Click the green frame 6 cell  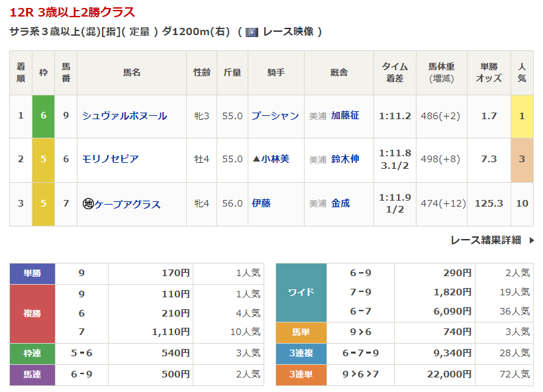click(x=43, y=116)
